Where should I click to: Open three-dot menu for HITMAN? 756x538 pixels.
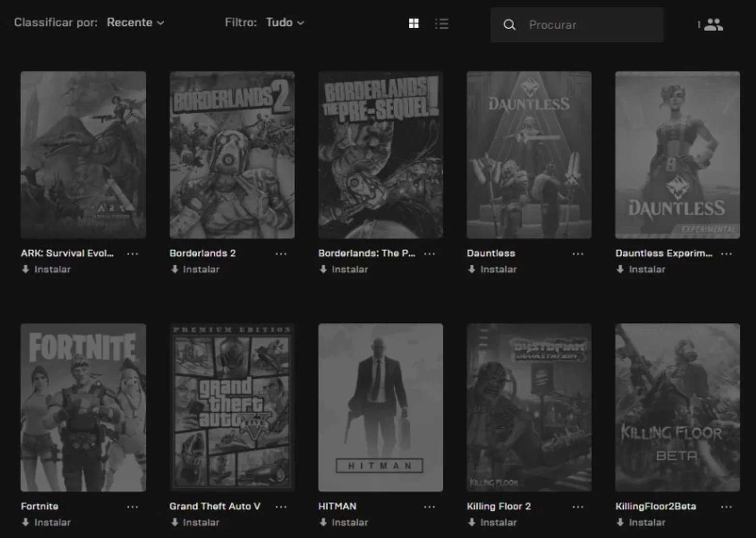pyautogui.click(x=429, y=506)
